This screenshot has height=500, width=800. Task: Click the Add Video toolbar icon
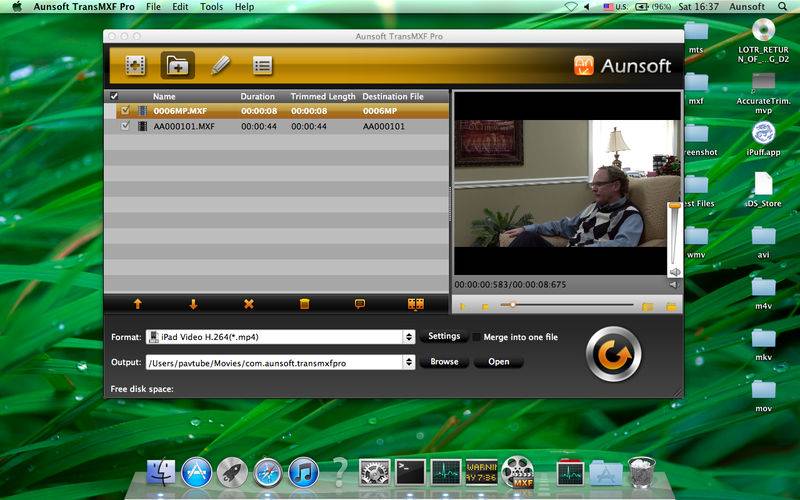pyautogui.click(x=135, y=65)
